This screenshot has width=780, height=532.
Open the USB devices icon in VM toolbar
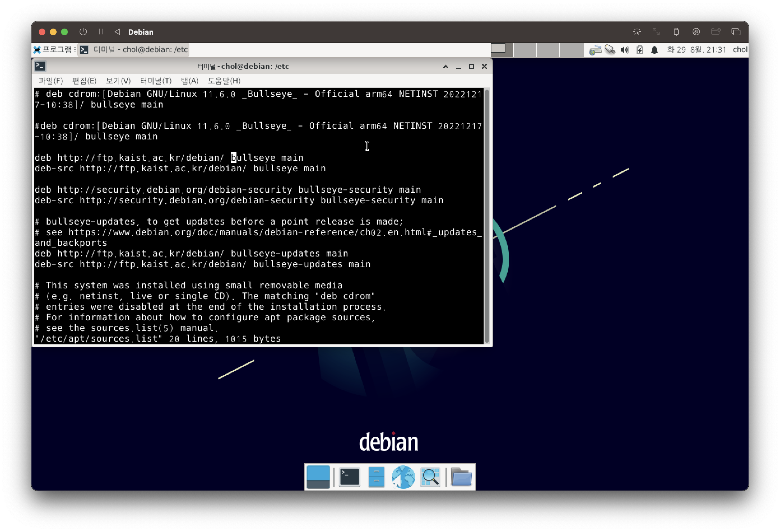pos(676,32)
